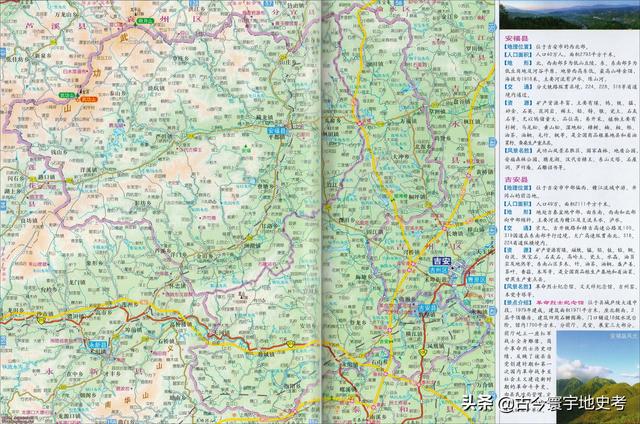Click the green highway shield at top of left page
The width and height of the screenshot is (640, 424).
coord(146,20)
